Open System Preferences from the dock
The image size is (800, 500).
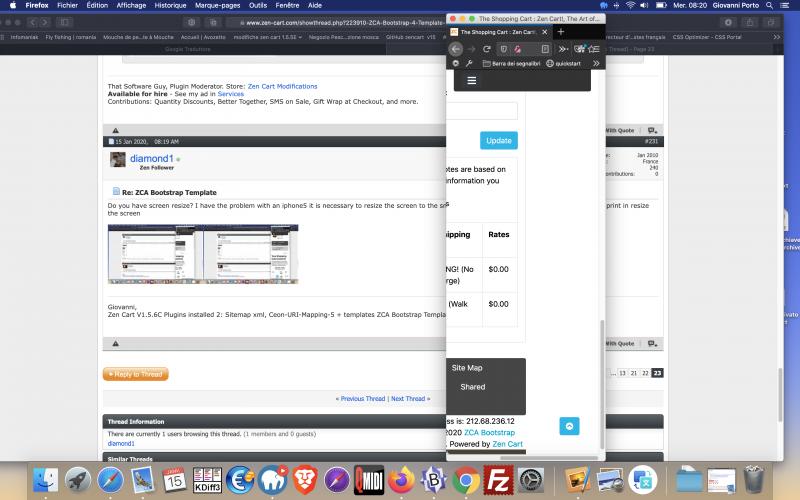[x=531, y=480]
